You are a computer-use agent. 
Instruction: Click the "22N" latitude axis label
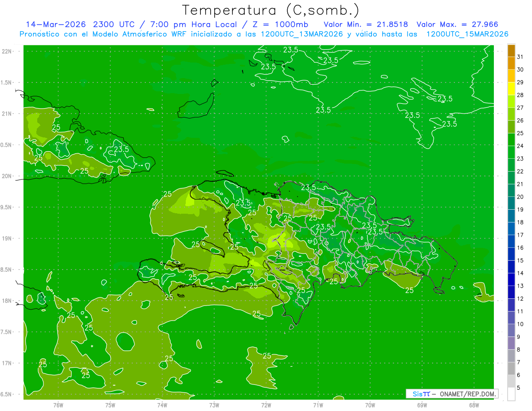click(7, 51)
